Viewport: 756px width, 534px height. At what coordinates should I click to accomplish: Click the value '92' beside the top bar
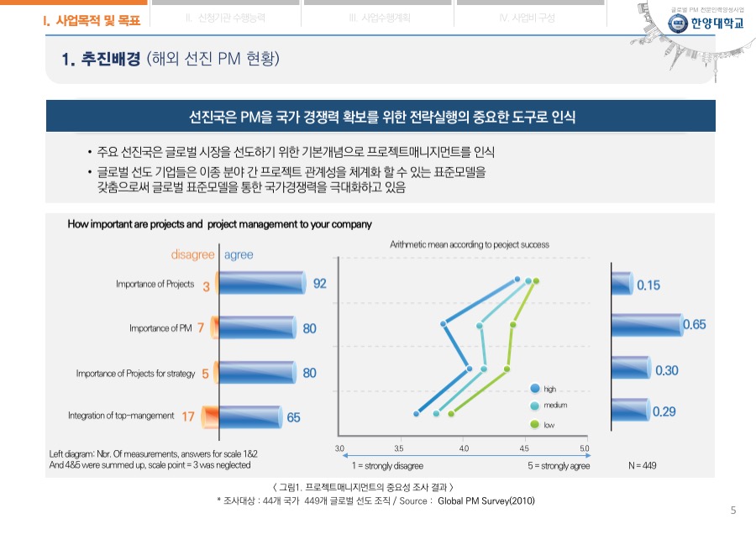(x=320, y=284)
